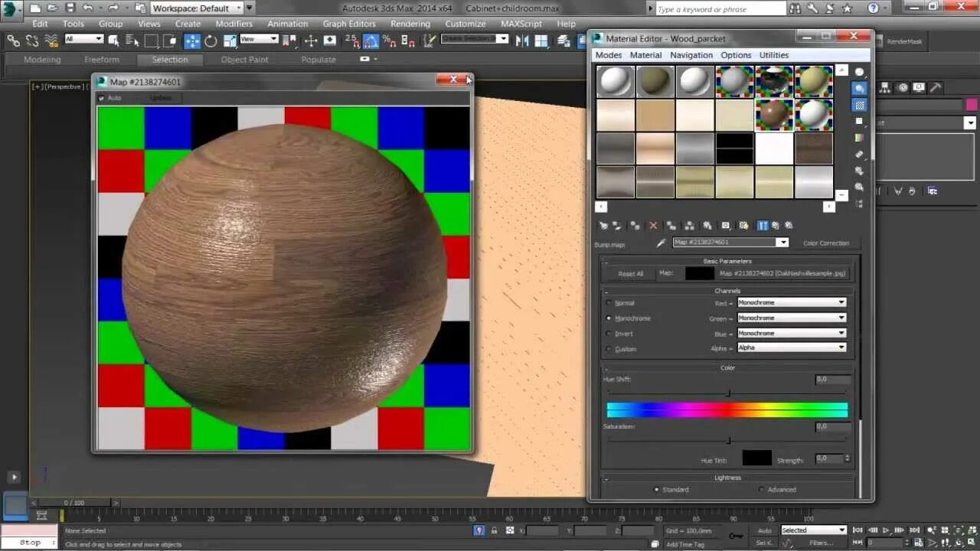Open the Utilities menu in Material Editor
This screenshot has width=980, height=551.
(x=774, y=55)
